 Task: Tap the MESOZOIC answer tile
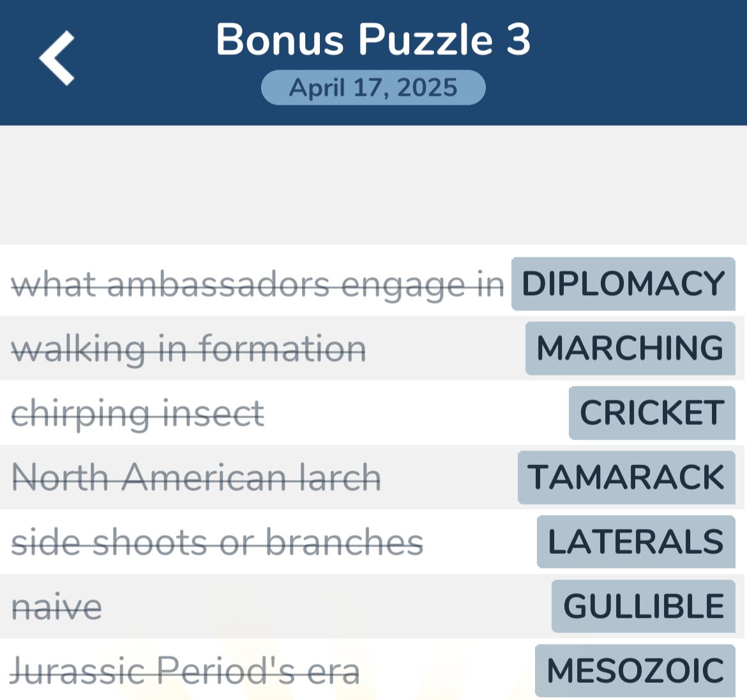(x=634, y=671)
